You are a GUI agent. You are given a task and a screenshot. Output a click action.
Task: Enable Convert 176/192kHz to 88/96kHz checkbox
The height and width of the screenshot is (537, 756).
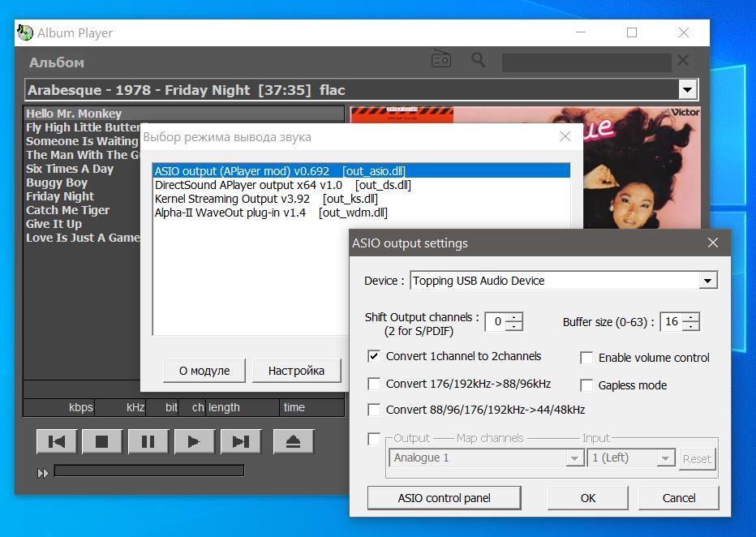click(x=374, y=384)
